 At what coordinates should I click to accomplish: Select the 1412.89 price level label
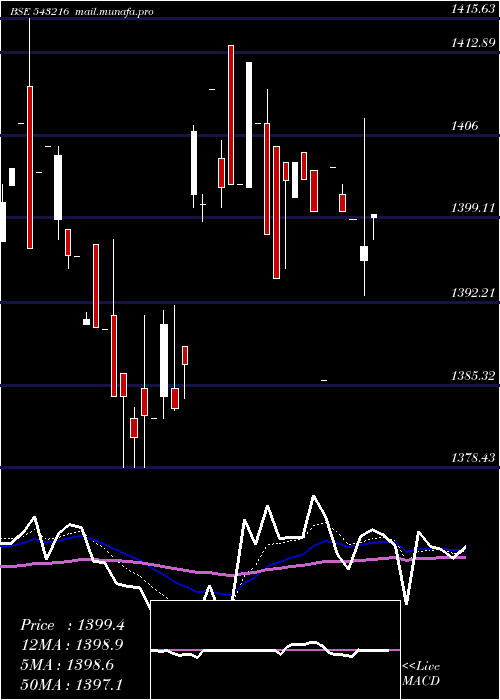pos(473,43)
